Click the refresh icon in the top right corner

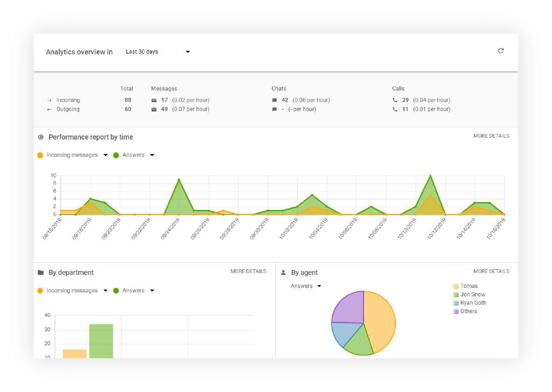pyautogui.click(x=501, y=50)
